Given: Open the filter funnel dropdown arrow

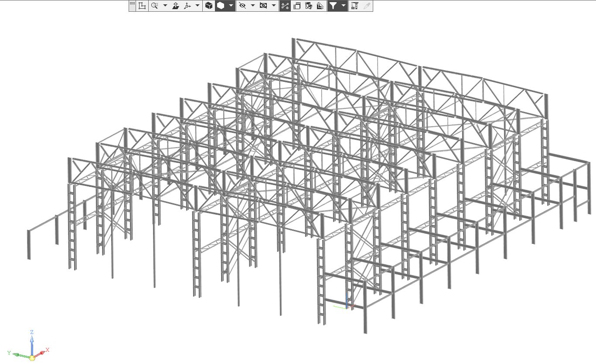Looking at the screenshot, I should (343, 6).
